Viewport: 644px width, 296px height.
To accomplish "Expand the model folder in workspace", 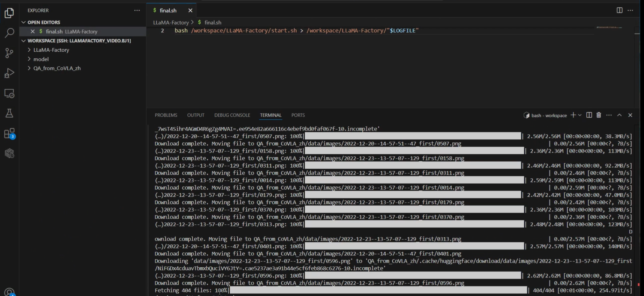I will (x=41, y=59).
